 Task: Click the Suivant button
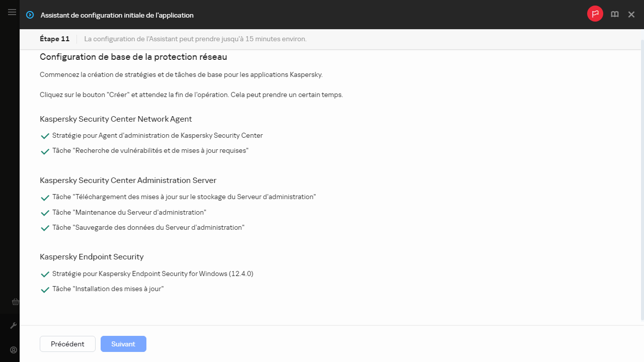point(123,344)
